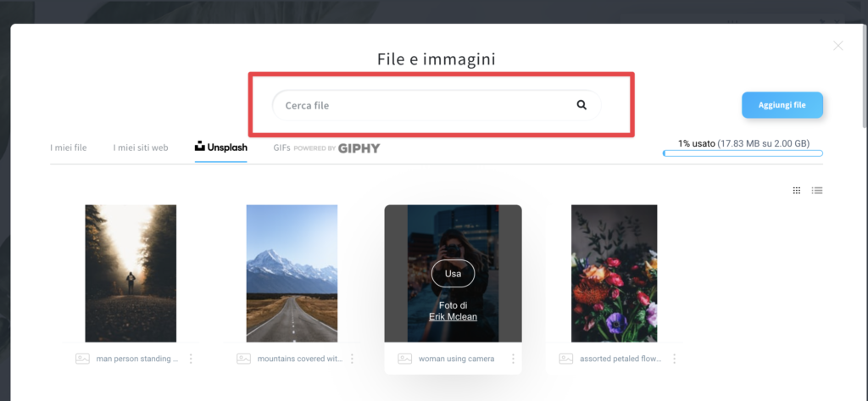Click the Usa button on camera photo
Screen dimensions: 868x401
pos(453,274)
